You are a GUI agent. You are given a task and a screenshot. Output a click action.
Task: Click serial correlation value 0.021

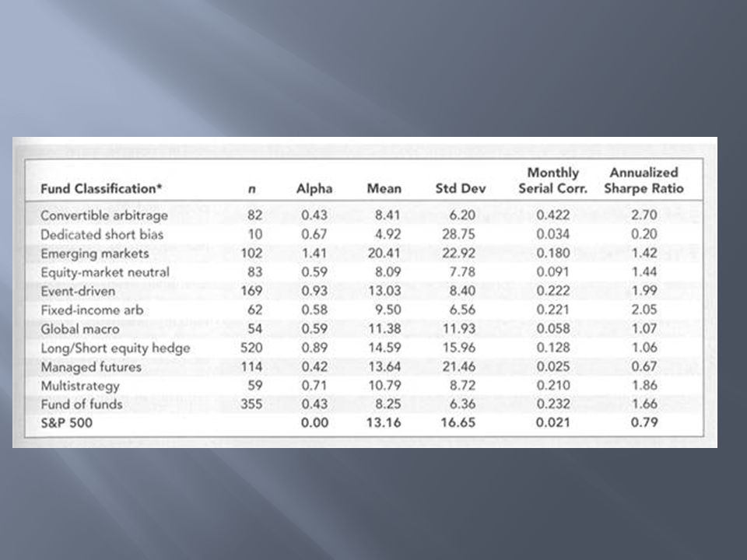[553, 422]
